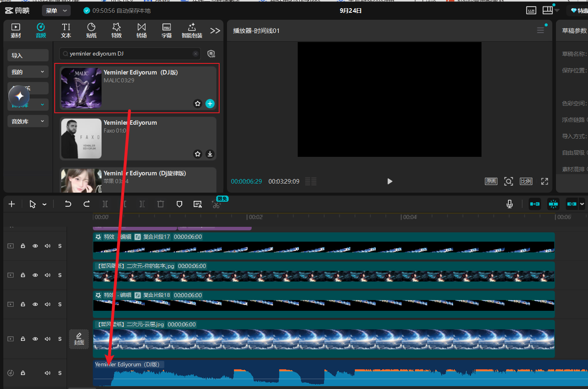Open the selection tool mode dropdown arrow
This screenshot has width=588, height=389.
[x=44, y=204]
